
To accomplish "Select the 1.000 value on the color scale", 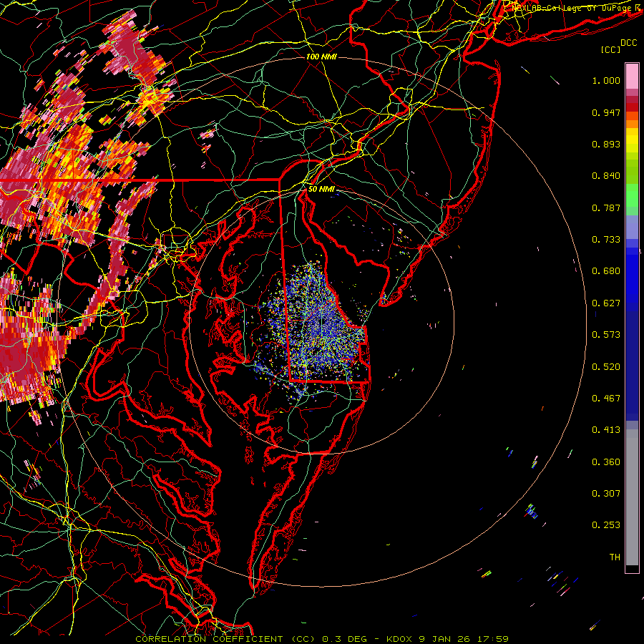I will (x=606, y=80).
